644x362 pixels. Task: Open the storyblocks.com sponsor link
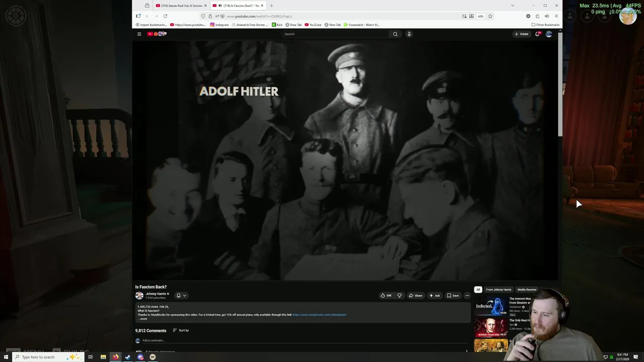(x=319, y=315)
